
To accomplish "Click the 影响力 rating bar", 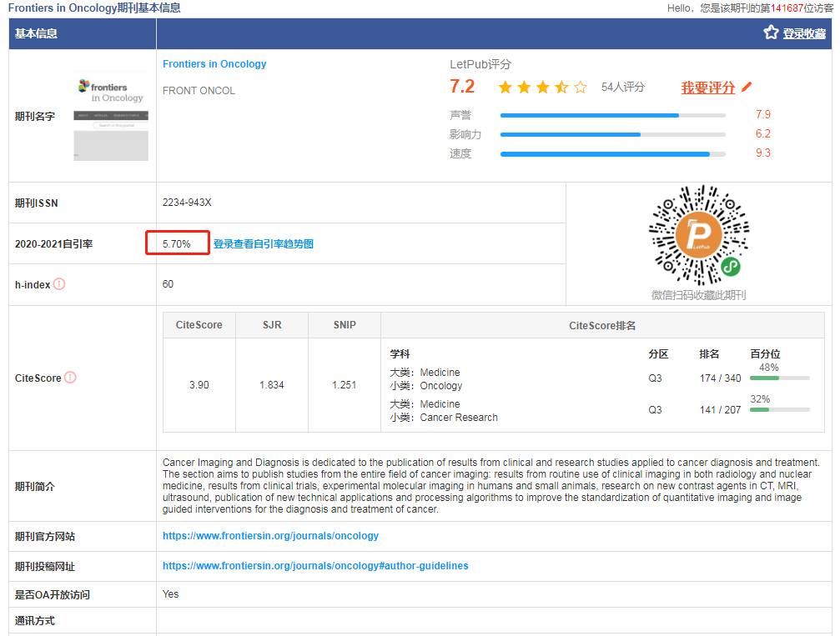I will coord(613,134).
